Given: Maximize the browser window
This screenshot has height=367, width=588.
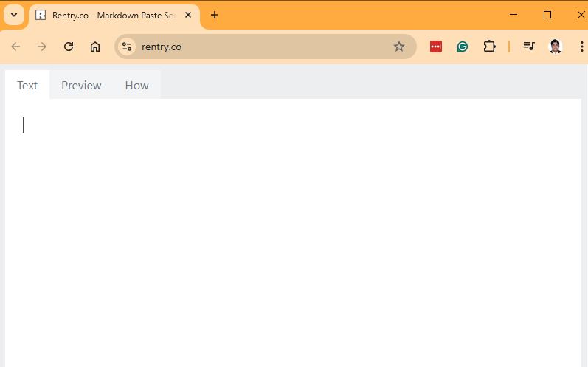Looking at the screenshot, I should pos(547,15).
